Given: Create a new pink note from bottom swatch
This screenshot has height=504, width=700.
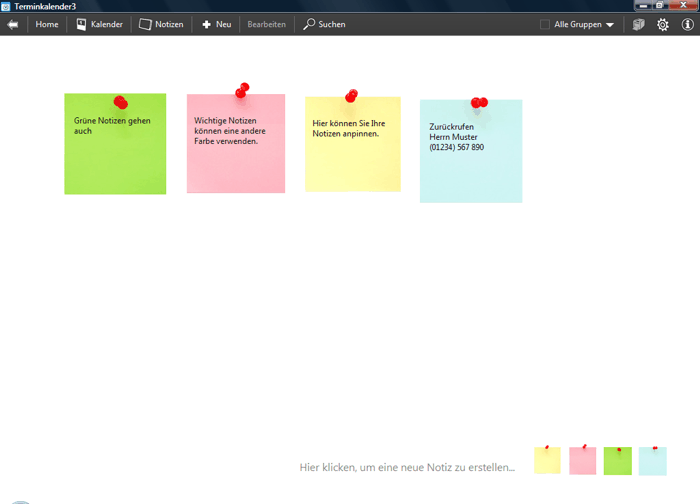Looking at the screenshot, I should (x=582, y=460).
